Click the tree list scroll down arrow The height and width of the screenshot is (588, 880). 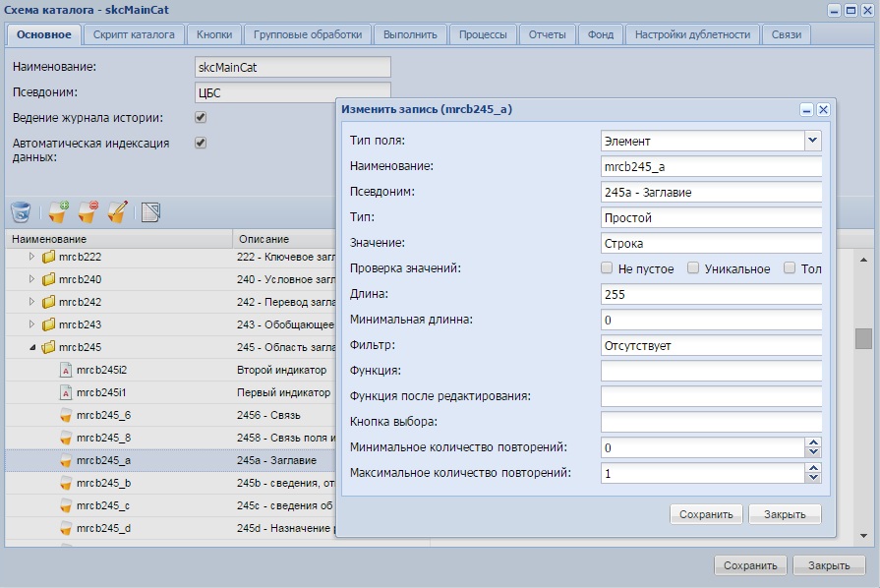[863, 536]
